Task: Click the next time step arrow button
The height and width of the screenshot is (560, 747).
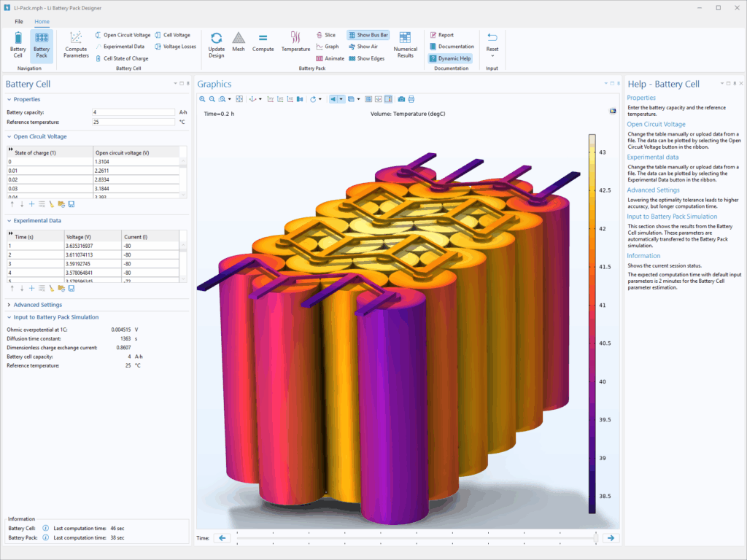Action: coord(611,538)
